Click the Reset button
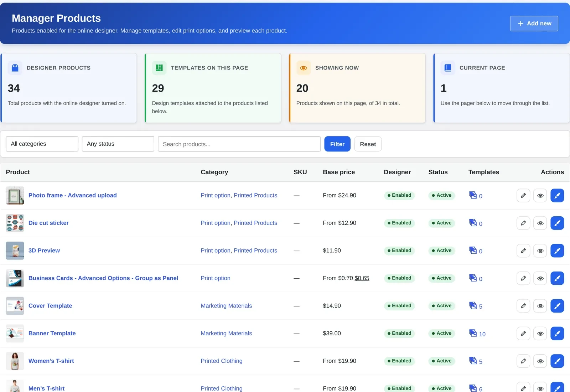Viewport: 570px width, 392px height. click(368, 144)
